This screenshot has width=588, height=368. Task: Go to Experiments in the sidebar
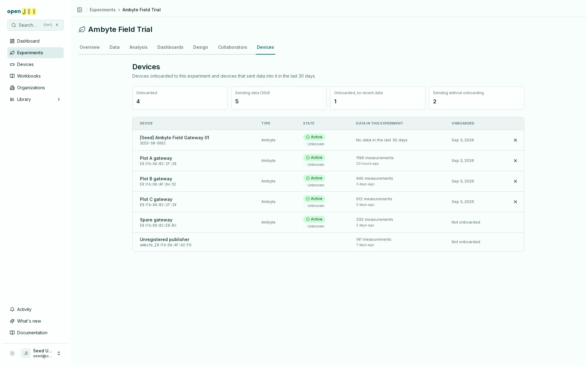pyautogui.click(x=36, y=53)
